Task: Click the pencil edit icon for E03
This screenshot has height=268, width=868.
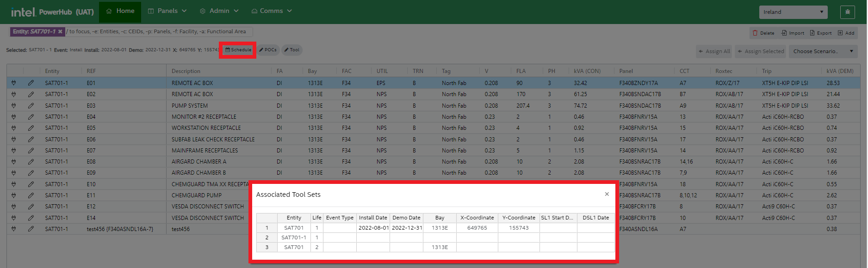Action: [31, 106]
